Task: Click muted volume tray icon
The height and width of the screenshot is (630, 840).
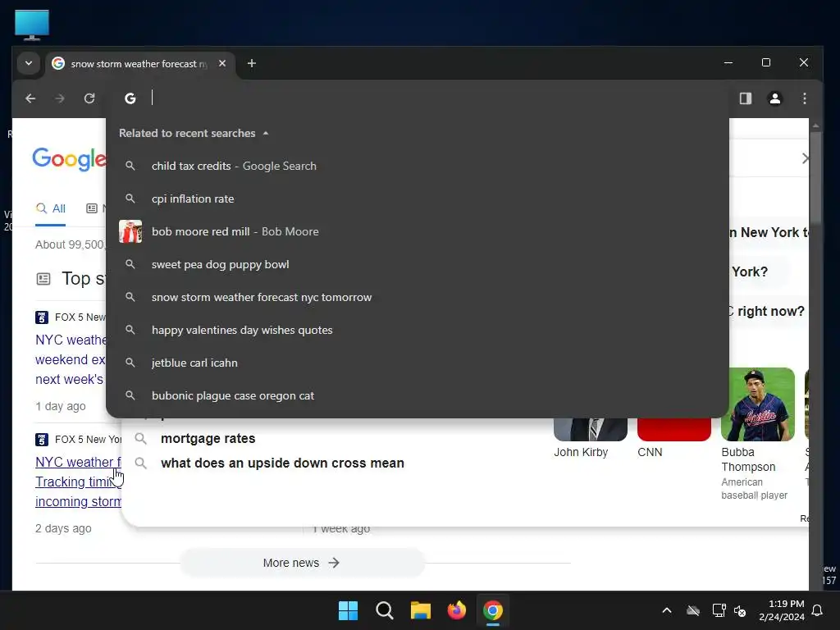Action: 740,610
